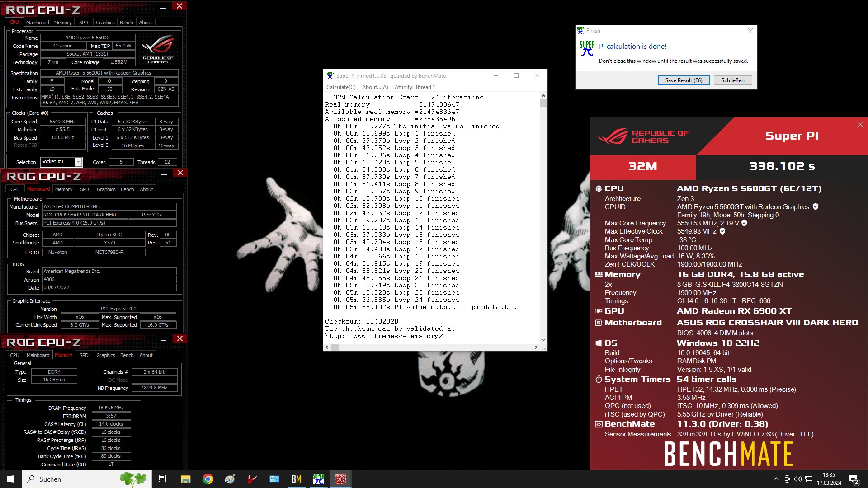This screenshot has width=868, height=488.
Task: Select Graphics tab in bottom CPU-Z window
Action: pos(106,355)
